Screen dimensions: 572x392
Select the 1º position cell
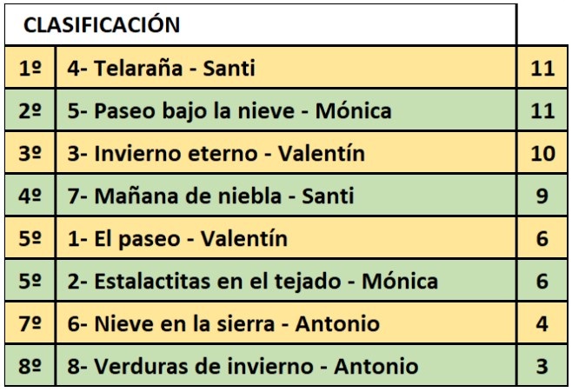pyautogui.click(x=30, y=68)
